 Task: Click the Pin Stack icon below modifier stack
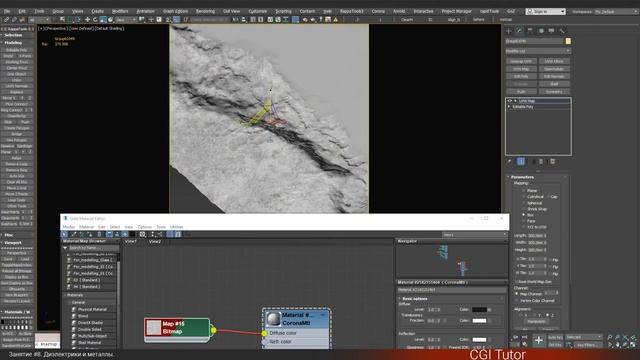[x=509, y=162]
